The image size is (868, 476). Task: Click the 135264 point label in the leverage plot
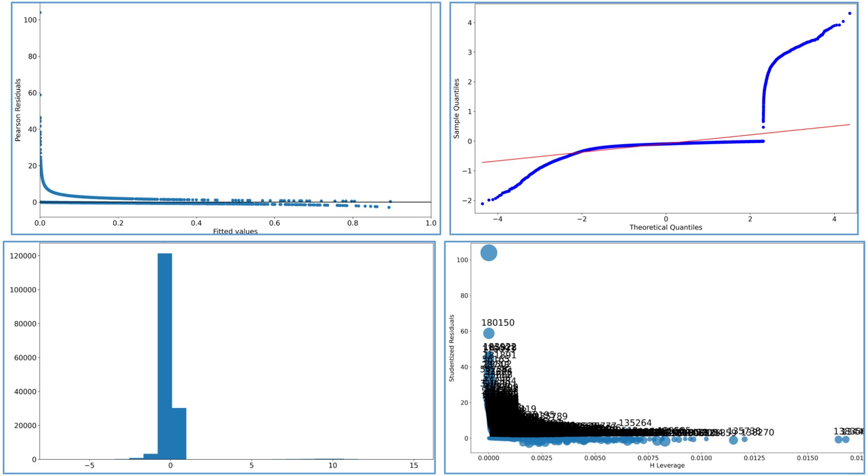[x=635, y=423]
